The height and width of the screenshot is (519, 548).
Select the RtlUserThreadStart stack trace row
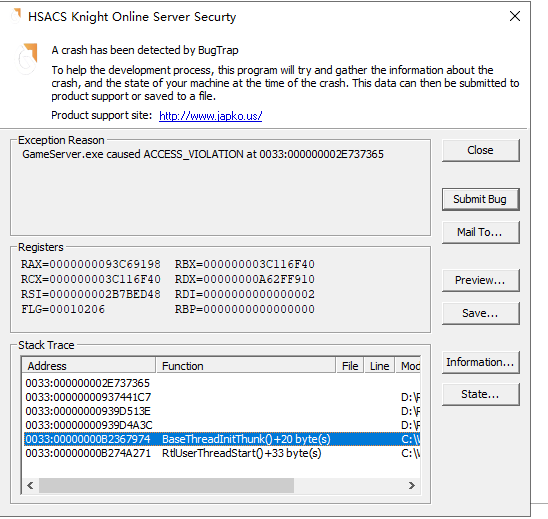pyautogui.click(x=222, y=453)
